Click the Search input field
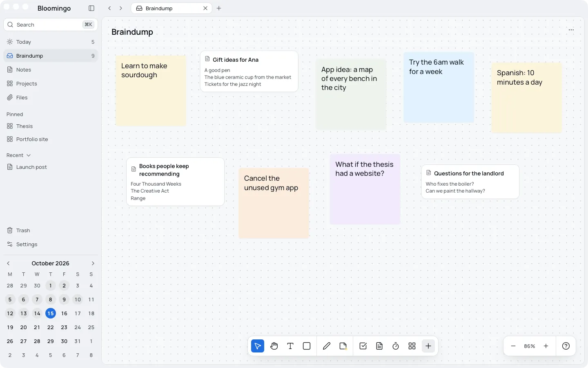 pos(51,25)
